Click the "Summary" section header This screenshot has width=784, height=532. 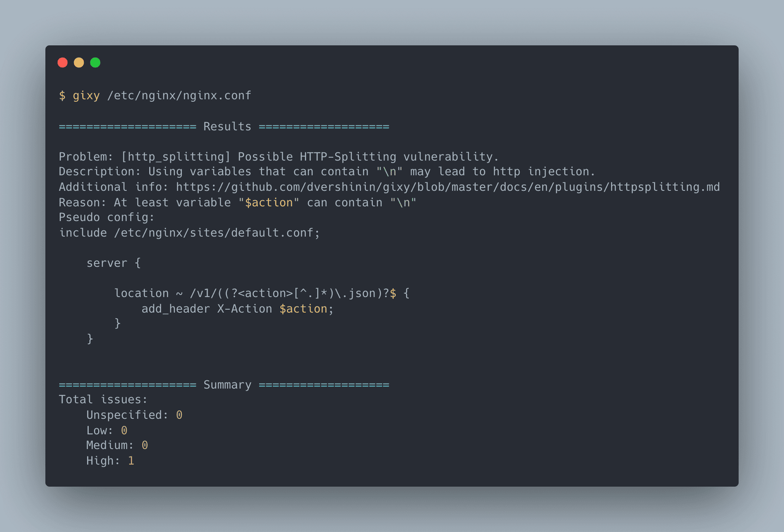click(x=227, y=385)
